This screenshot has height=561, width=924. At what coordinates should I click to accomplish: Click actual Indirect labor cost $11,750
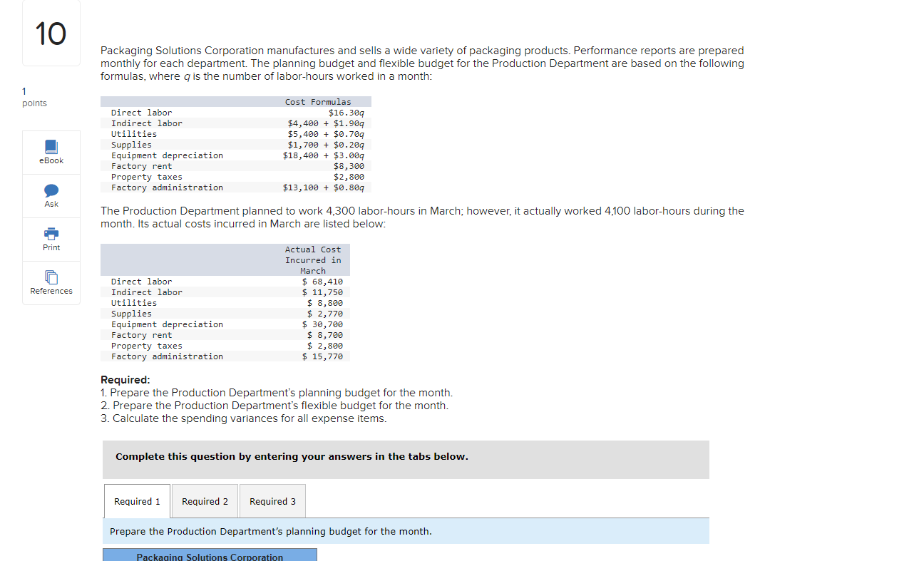(x=322, y=292)
